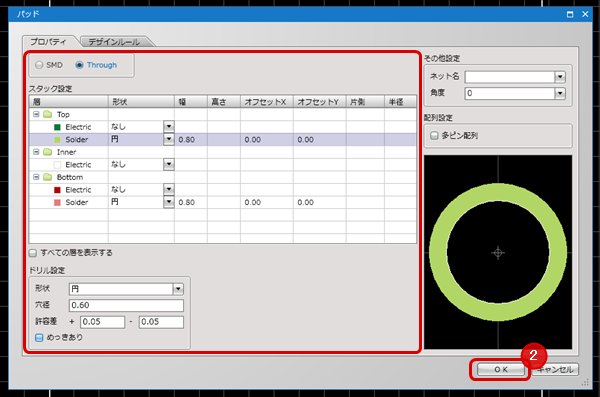Click the Bottom Solder pink swatch
Viewport: 600px width, 397px height.
coord(57,203)
